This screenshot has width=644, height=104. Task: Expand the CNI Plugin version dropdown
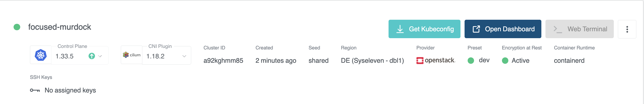(x=184, y=56)
